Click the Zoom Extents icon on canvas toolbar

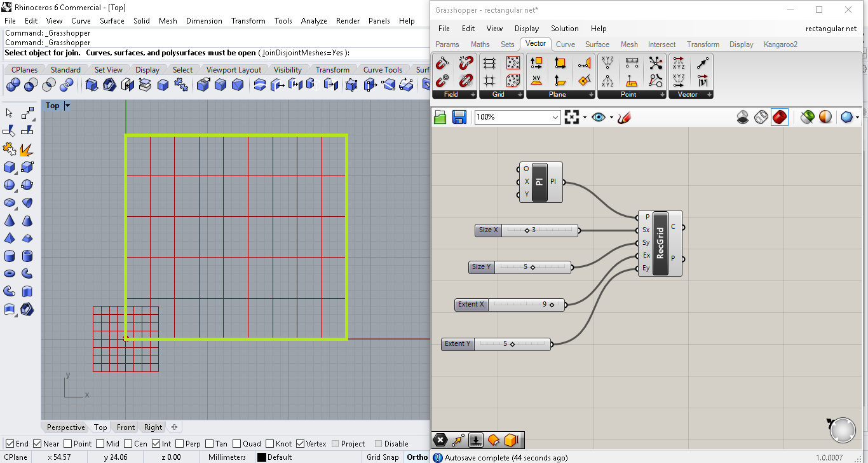tap(572, 117)
